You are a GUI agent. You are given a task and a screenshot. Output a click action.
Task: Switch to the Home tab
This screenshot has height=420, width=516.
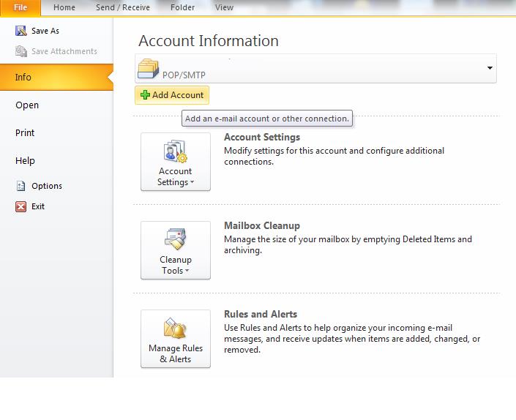click(64, 7)
